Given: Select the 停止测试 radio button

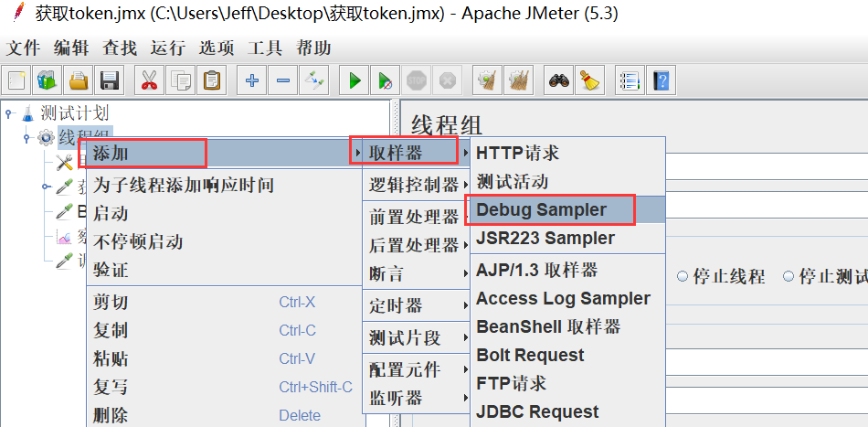Looking at the screenshot, I should (x=789, y=276).
